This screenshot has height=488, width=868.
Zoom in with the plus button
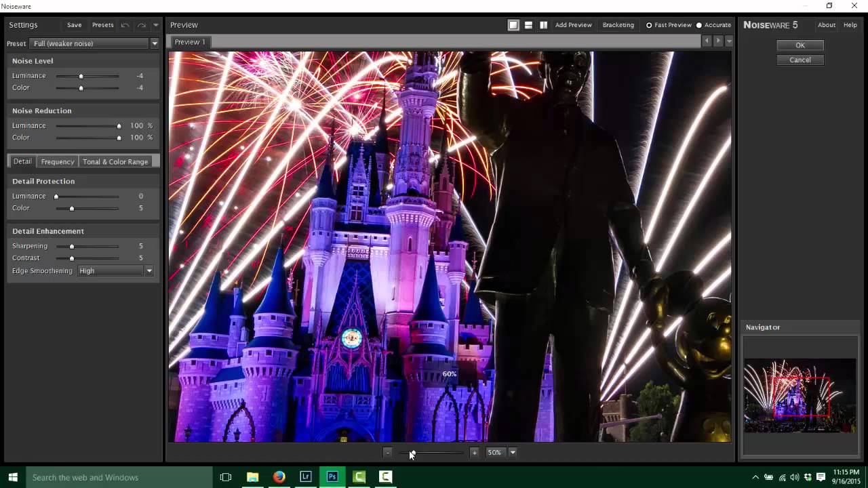474,452
